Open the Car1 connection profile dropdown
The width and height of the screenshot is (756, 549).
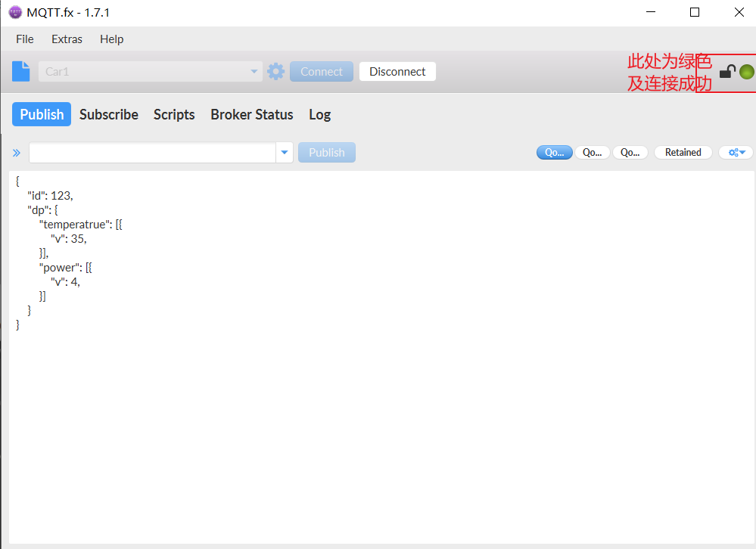coord(253,70)
